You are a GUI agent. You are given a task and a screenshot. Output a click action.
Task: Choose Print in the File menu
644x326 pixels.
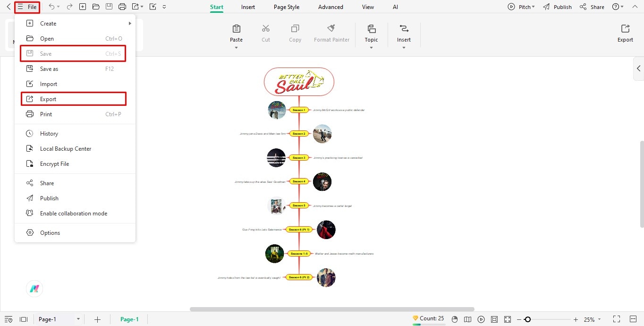point(75,114)
